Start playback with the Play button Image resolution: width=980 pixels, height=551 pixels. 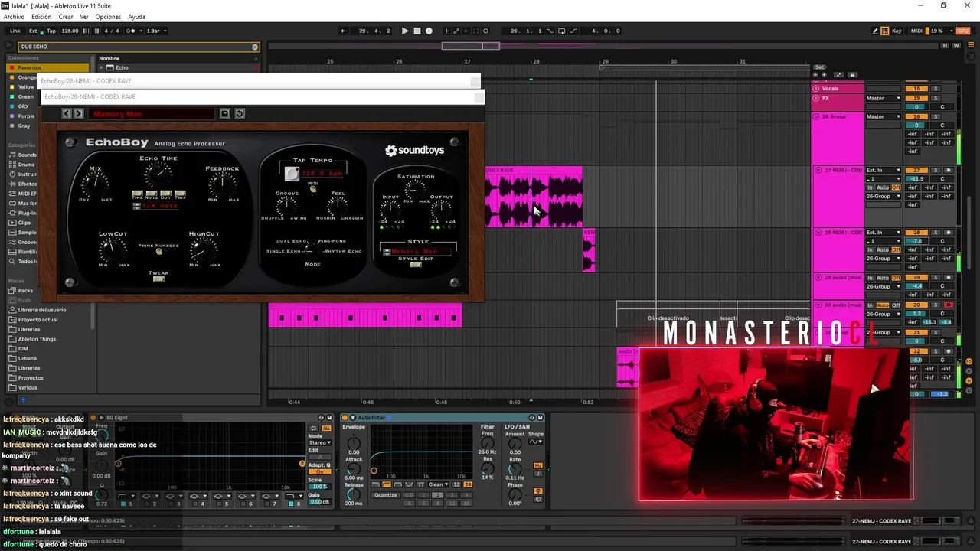click(405, 31)
